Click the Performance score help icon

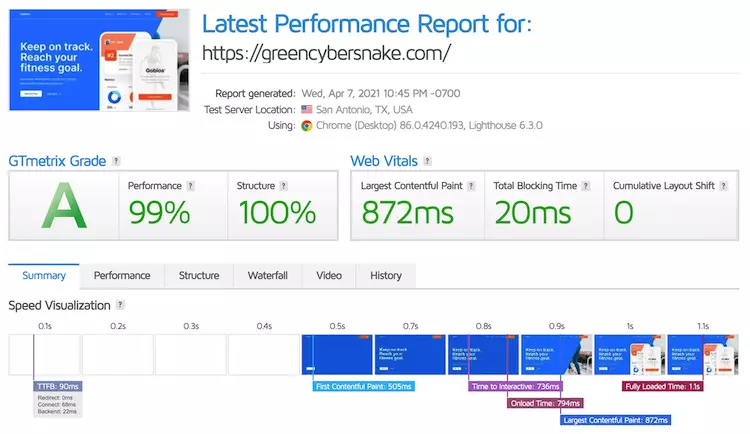click(x=191, y=186)
